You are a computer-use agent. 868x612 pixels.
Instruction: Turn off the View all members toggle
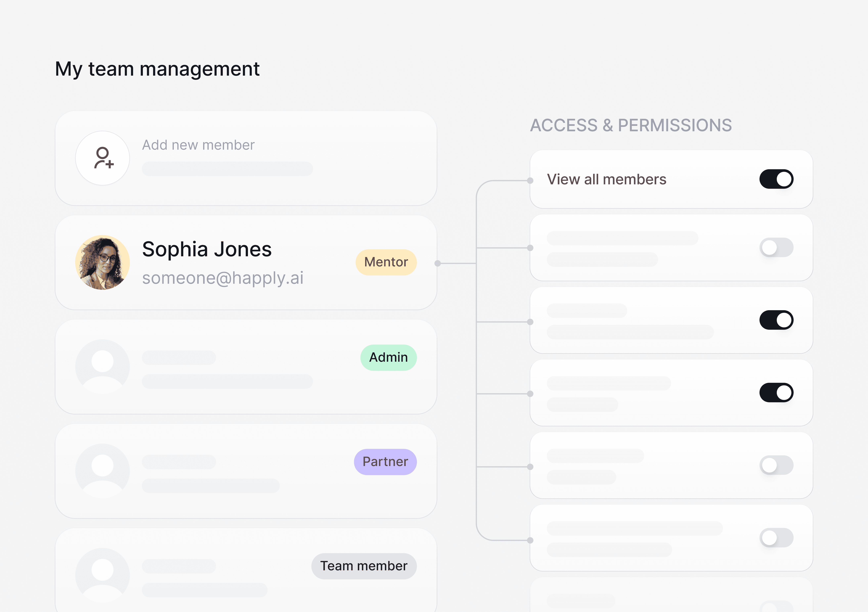776,179
